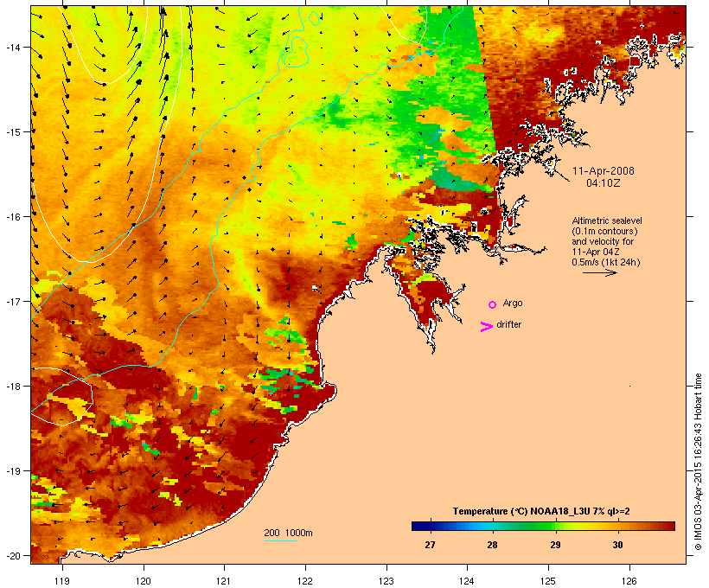The height and width of the screenshot is (588, 709).
Task: Click the cyan 200 1000m depth contour line sample
Action: click(281, 540)
